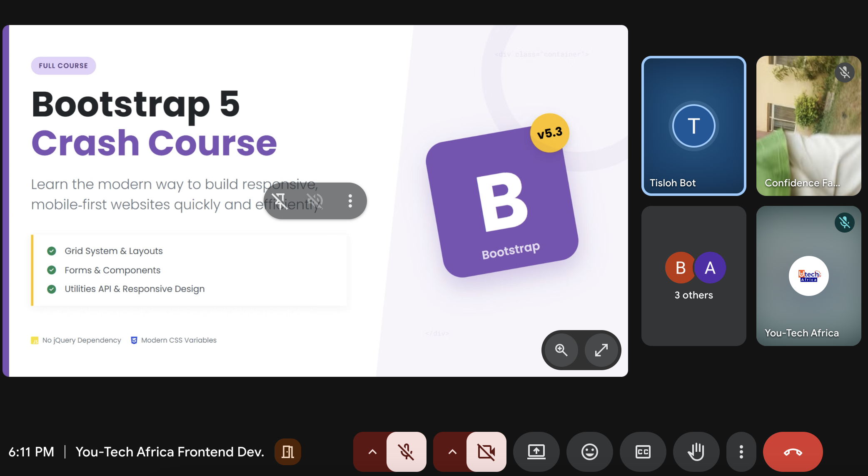Unpin the presentation from main view
This screenshot has width=868, height=476.
coord(279,201)
